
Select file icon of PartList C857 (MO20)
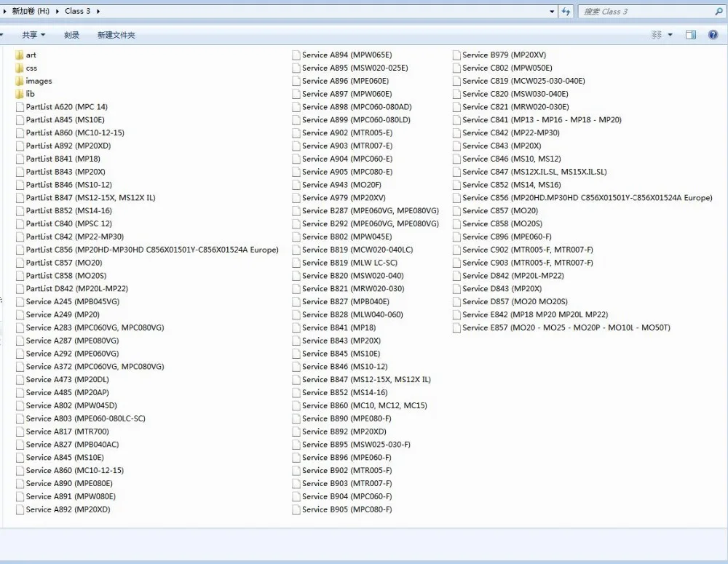[20, 263]
